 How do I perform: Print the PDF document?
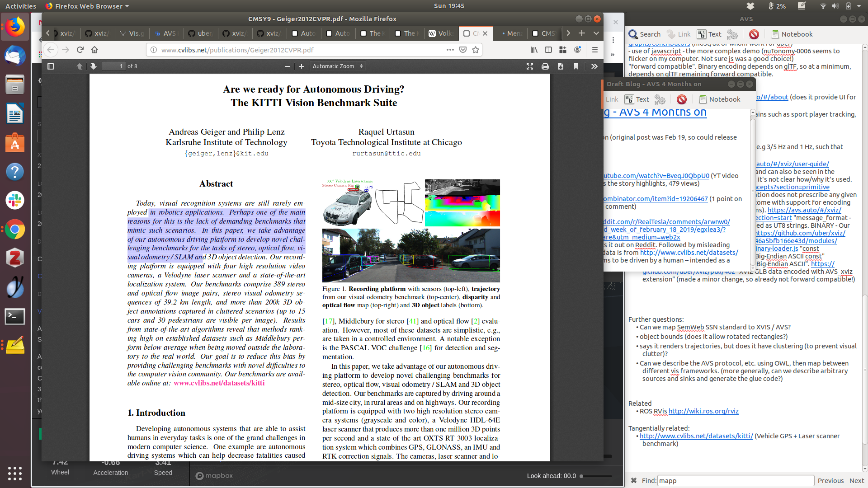545,66
